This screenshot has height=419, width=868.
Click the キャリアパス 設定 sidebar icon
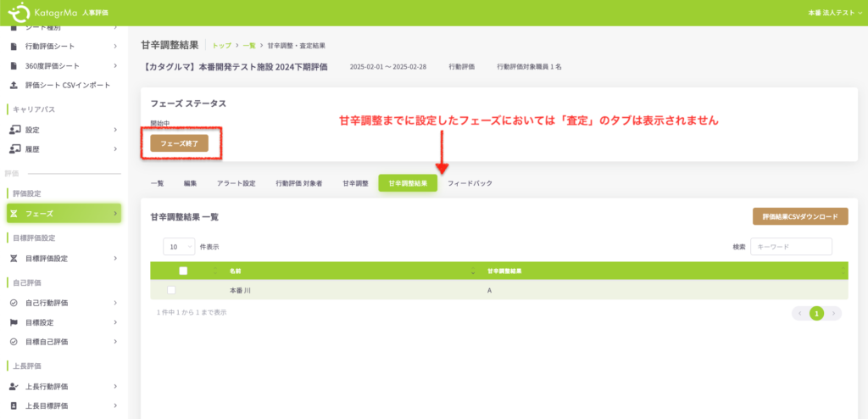point(14,130)
